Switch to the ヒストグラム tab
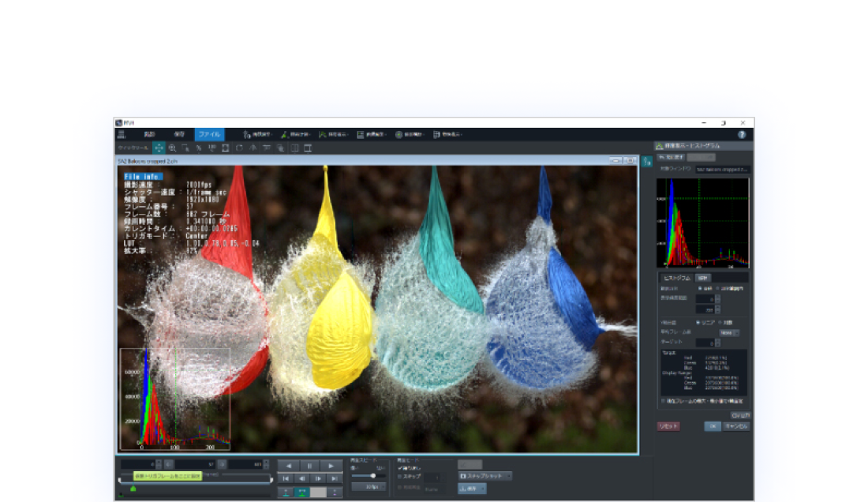The height and width of the screenshot is (502, 868). 676,278
